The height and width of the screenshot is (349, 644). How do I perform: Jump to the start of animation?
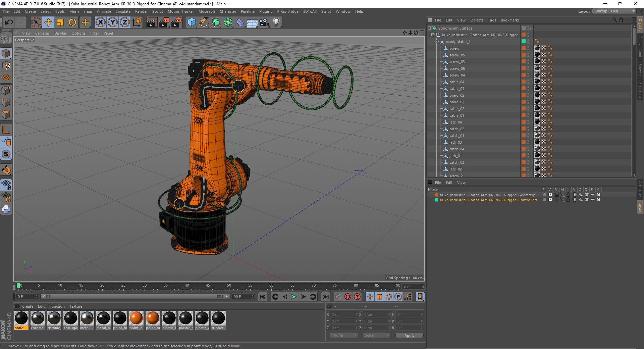(x=263, y=297)
